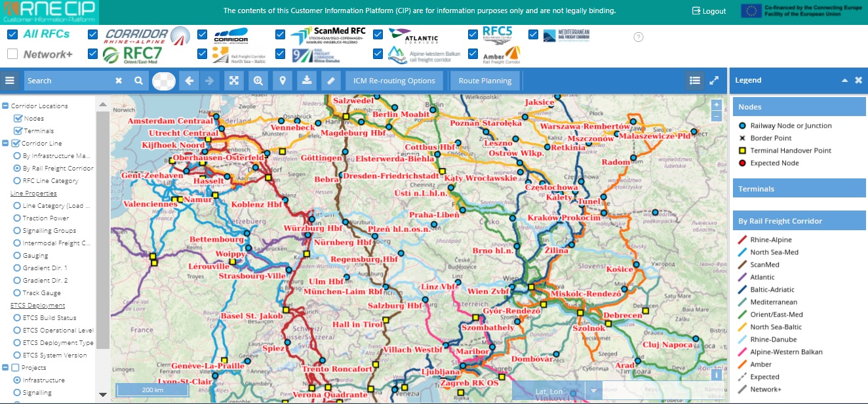This screenshot has height=404, width=868.
Task: Toggle the ScanMed RFC checkbox
Action: pyautogui.click(x=281, y=35)
